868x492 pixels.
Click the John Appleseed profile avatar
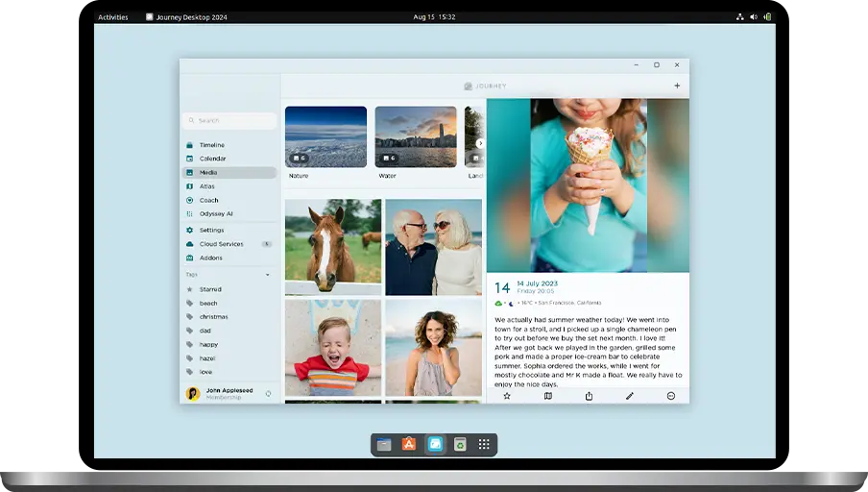[193, 393]
